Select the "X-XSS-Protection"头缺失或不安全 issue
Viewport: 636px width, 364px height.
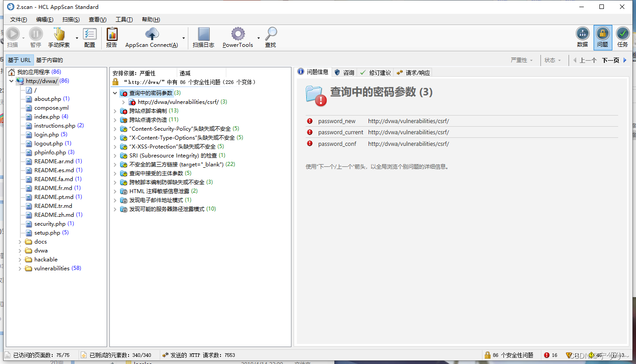pyautogui.click(x=172, y=146)
